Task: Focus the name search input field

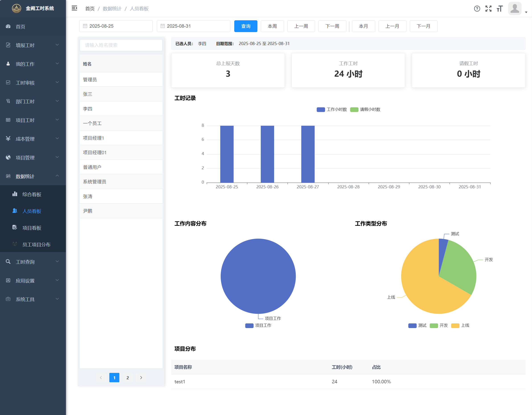Action: (121, 45)
